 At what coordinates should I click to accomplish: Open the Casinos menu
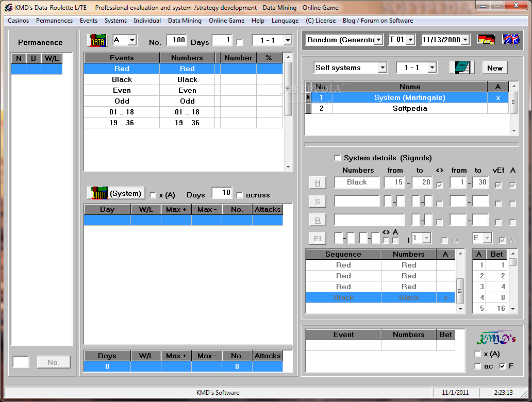click(19, 21)
